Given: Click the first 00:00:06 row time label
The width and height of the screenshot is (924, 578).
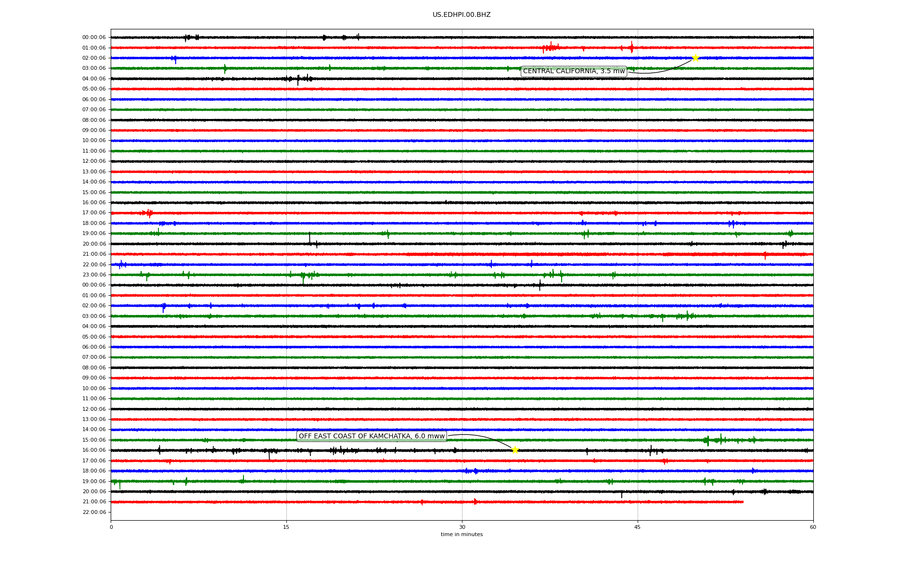Looking at the screenshot, I should [x=94, y=38].
